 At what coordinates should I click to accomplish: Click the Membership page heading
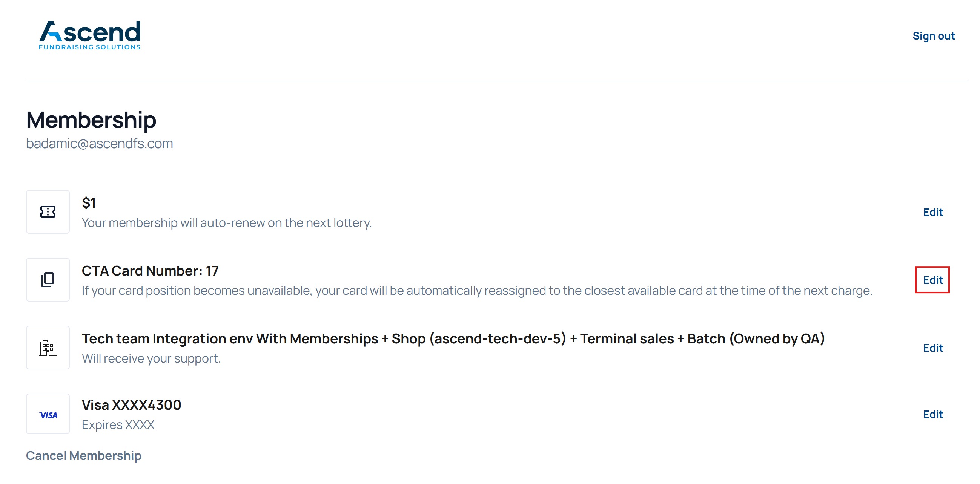coord(91,120)
